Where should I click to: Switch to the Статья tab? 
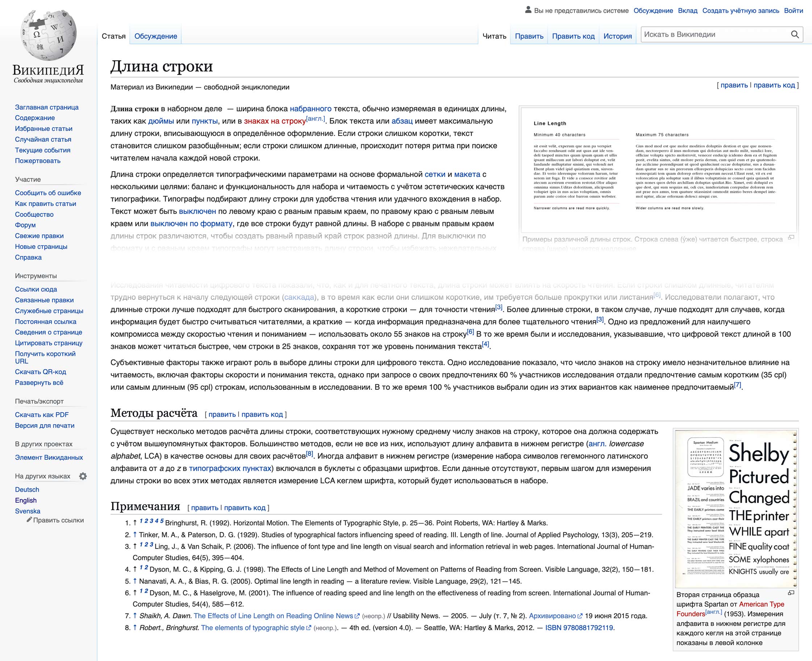[113, 36]
